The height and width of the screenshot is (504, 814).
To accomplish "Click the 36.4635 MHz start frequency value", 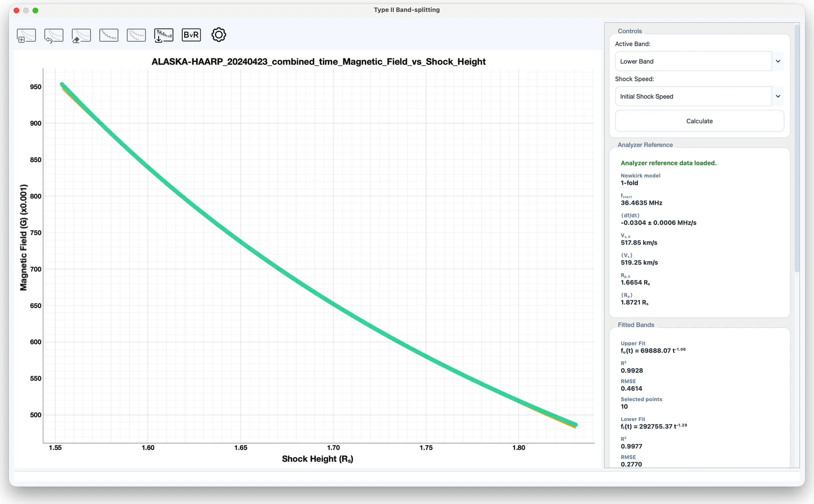I will pos(641,203).
